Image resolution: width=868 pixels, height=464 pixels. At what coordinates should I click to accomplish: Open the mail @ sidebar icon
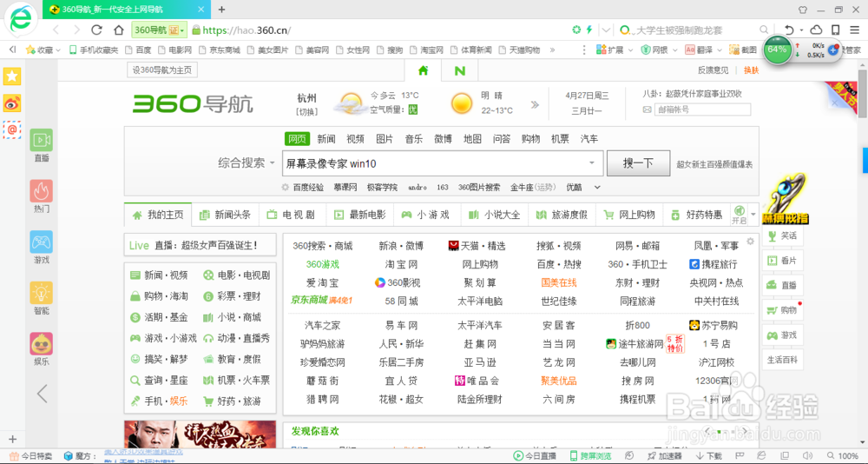11,129
